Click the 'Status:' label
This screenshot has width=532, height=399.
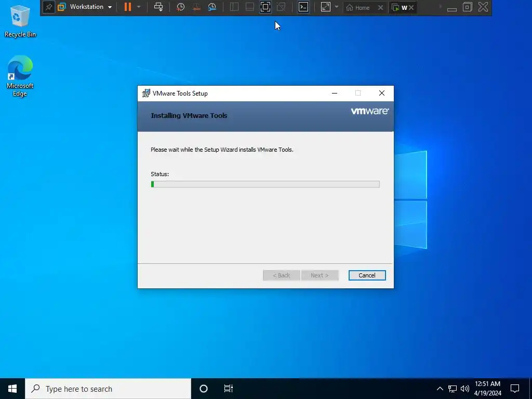pos(160,174)
